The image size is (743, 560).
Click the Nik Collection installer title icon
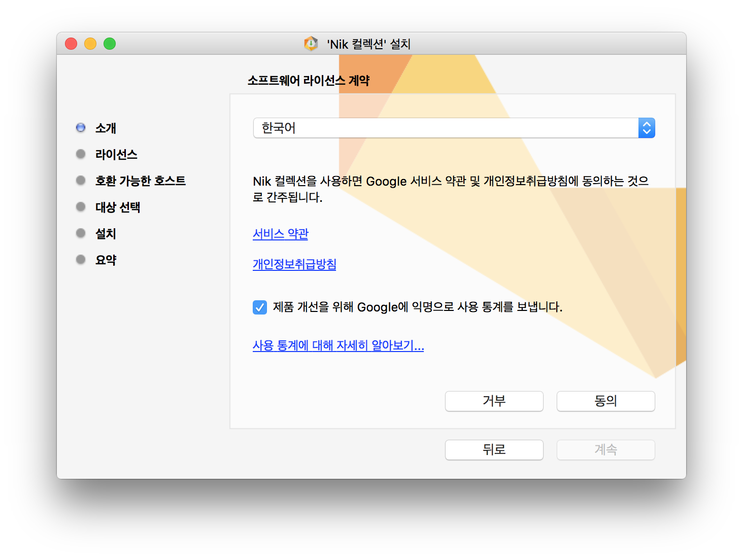pyautogui.click(x=311, y=44)
